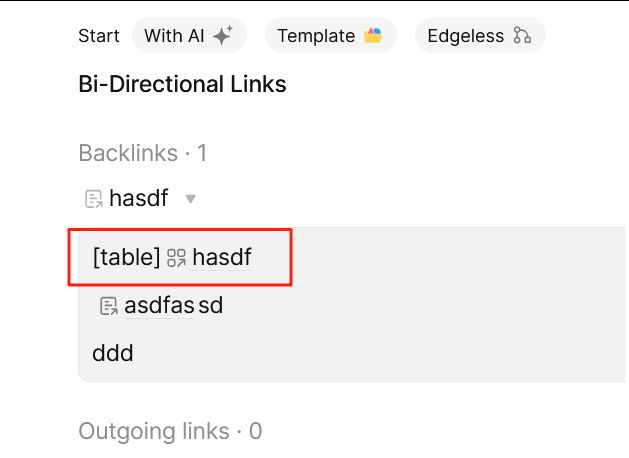Click the Start label
Viewport: 629px width, 458px height.
point(99,36)
